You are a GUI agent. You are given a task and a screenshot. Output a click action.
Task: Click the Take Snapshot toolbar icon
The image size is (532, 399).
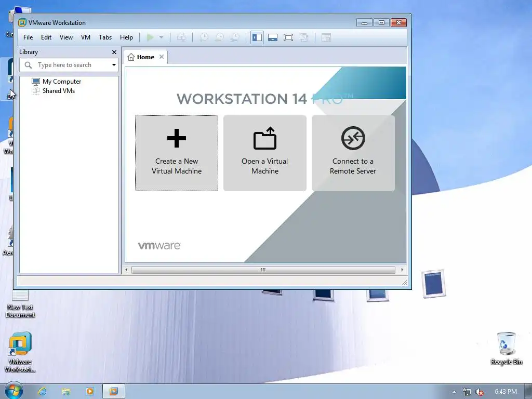(204, 37)
